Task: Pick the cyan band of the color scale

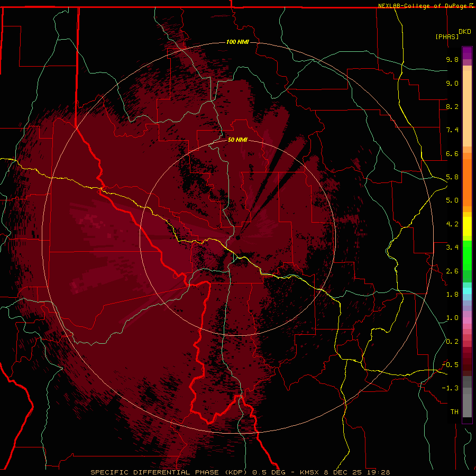Action: pos(467,291)
